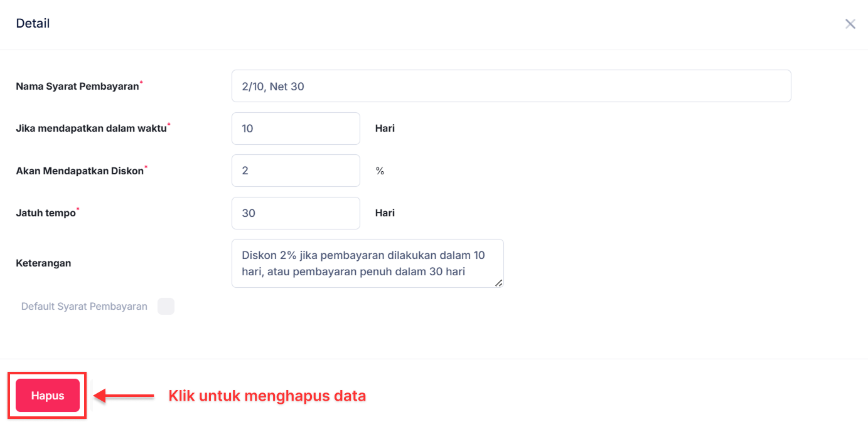
Task: Select the discount percentage field showing 2
Action: 295,170
